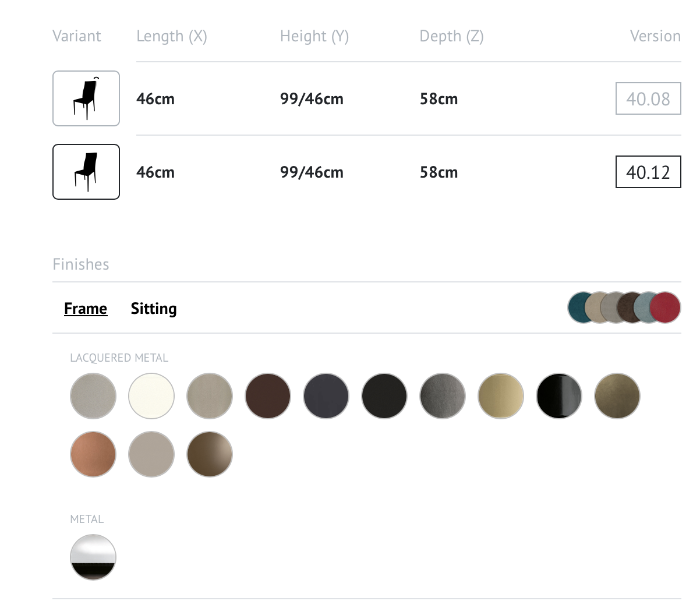
Task: Switch to the Frame finishes tab
Action: pos(86,308)
